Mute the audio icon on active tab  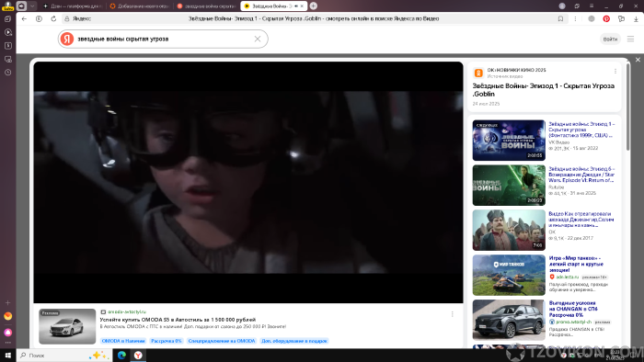tap(296, 6)
